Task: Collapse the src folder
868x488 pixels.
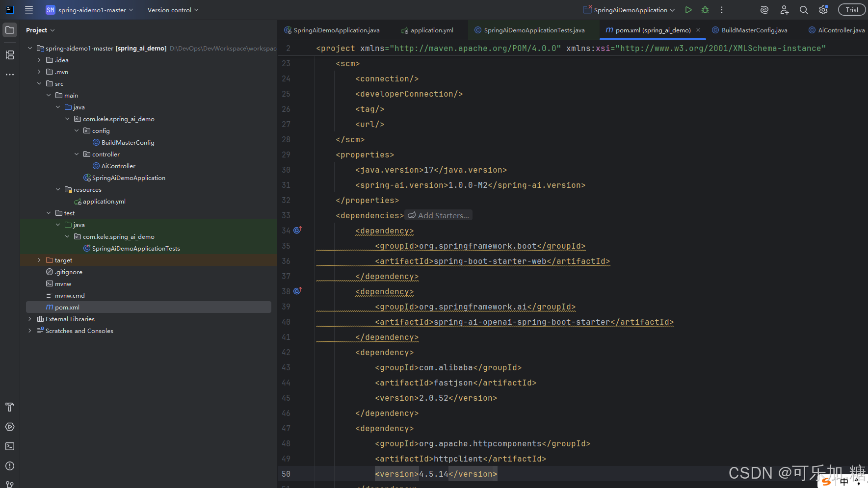Action: [x=39, y=83]
